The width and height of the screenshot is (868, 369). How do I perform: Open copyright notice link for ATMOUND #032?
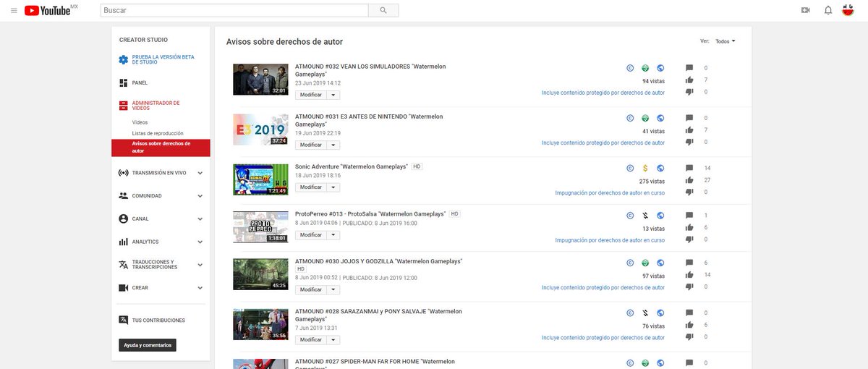[603, 93]
